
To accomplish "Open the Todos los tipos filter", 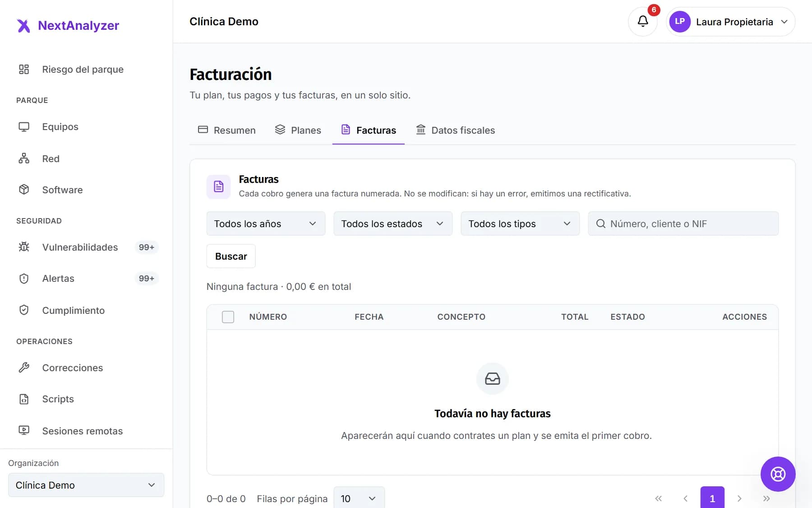I will (520, 224).
